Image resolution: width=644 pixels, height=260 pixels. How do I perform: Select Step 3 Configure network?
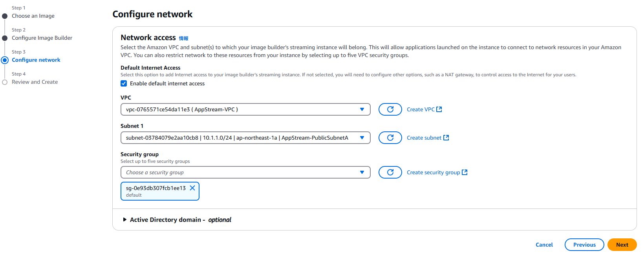tap(36, 60)
